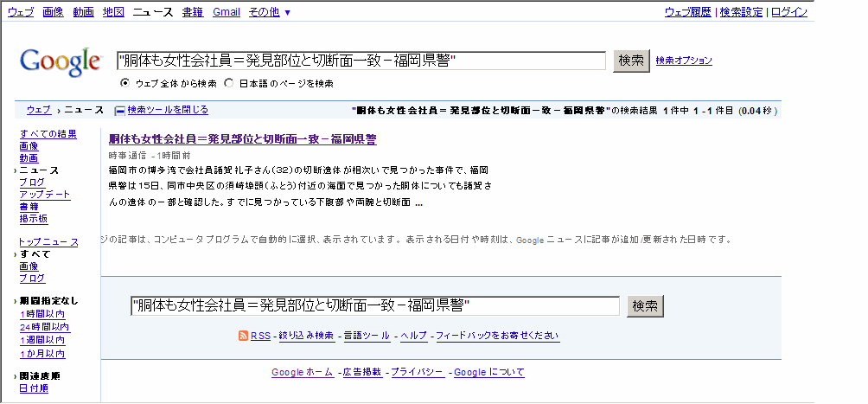The width and height of the screenshot is (868, 404).
Task: Select 掲示板 in the left sidebar
Action: (34, 219)
